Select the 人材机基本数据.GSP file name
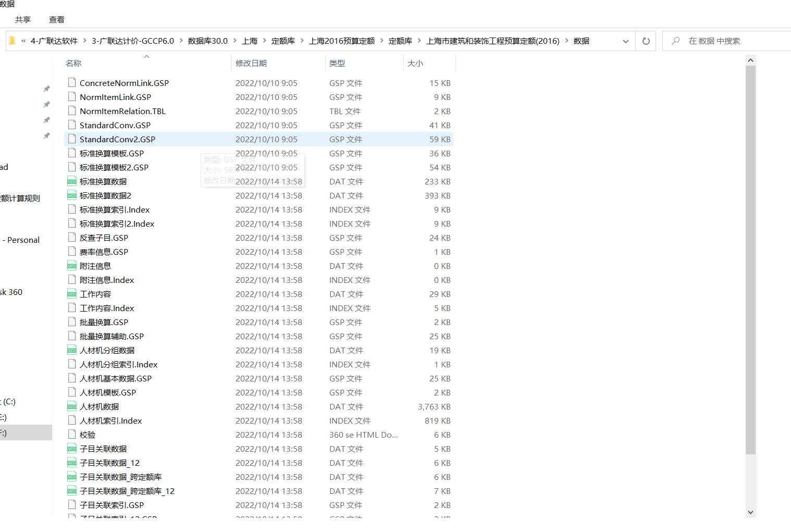Image resolution: width=791 pixels, height=532 pixels. 116,378
